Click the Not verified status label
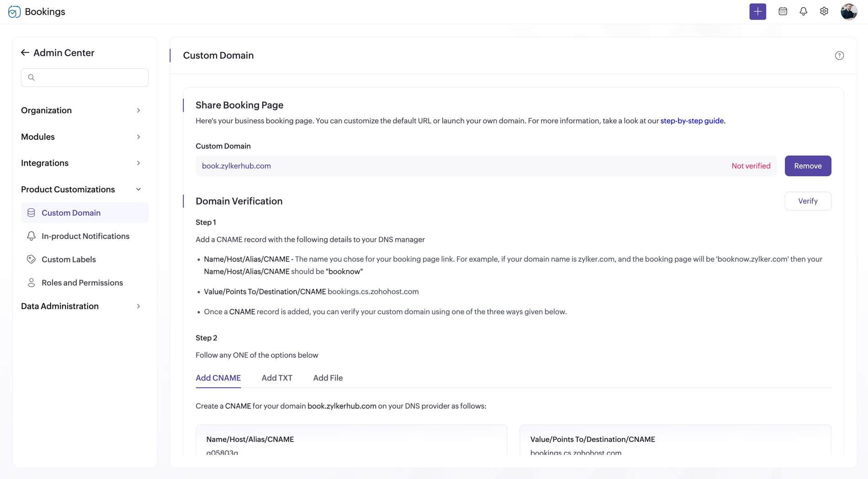 [751, 166]
